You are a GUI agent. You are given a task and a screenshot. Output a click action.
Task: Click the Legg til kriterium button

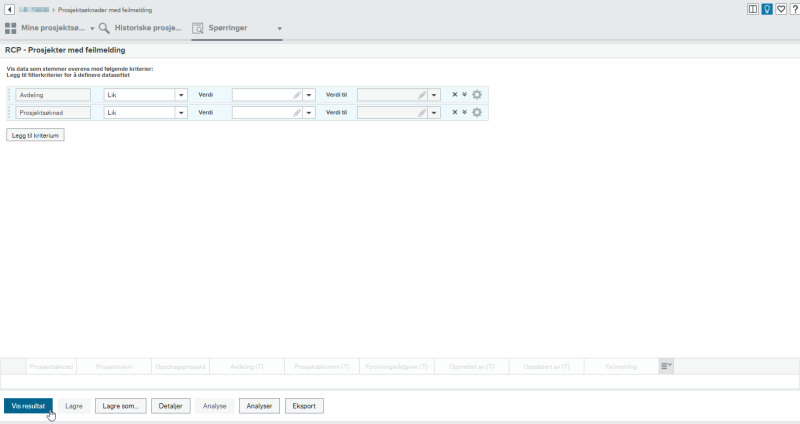(35, 135)
